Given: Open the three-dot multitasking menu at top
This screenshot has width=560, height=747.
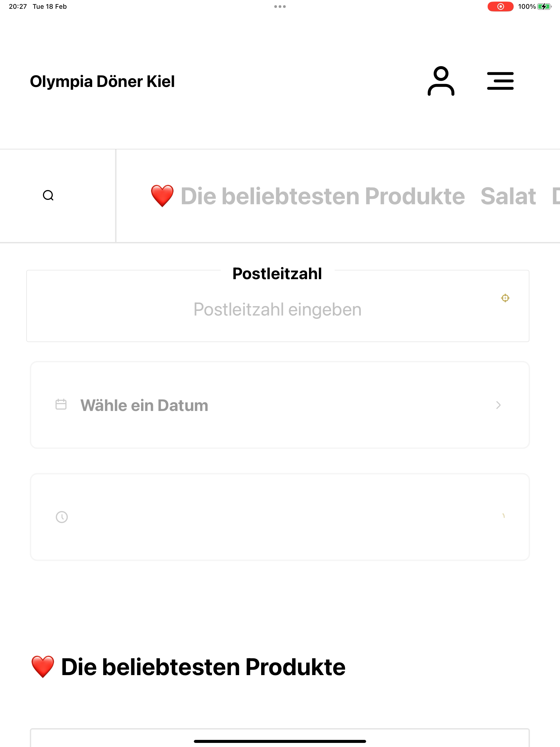Looking at the screenshot, I should pyautogui.click(x=280, y=6).
